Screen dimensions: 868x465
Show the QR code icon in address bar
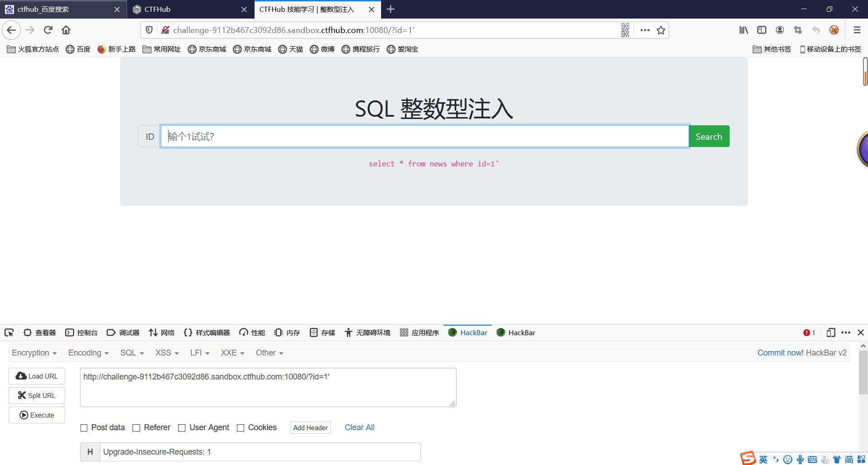(x=625, y=30)
